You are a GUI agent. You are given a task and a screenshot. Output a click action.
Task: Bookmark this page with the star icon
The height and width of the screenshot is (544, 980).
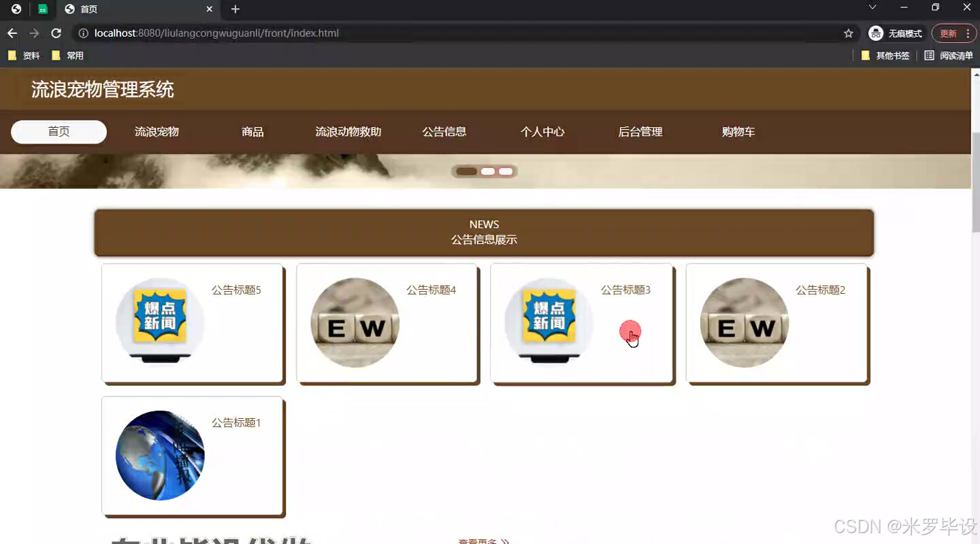coord(849,33)
